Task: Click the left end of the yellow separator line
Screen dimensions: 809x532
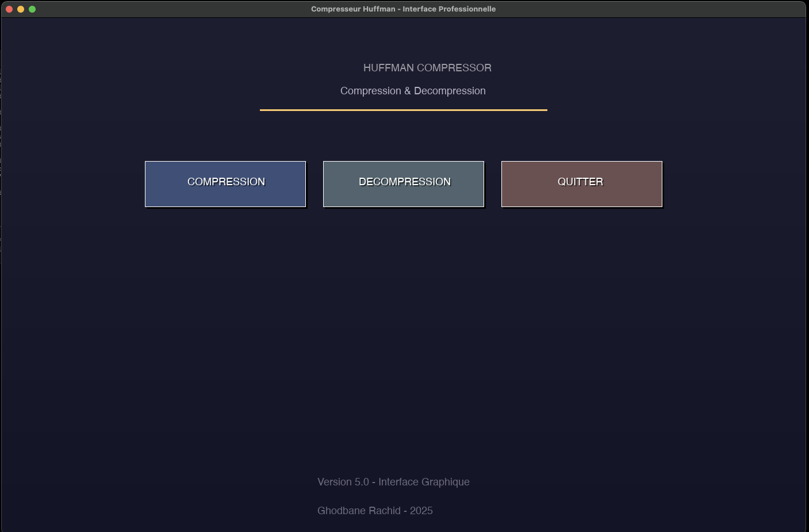Action: point(263,110)
